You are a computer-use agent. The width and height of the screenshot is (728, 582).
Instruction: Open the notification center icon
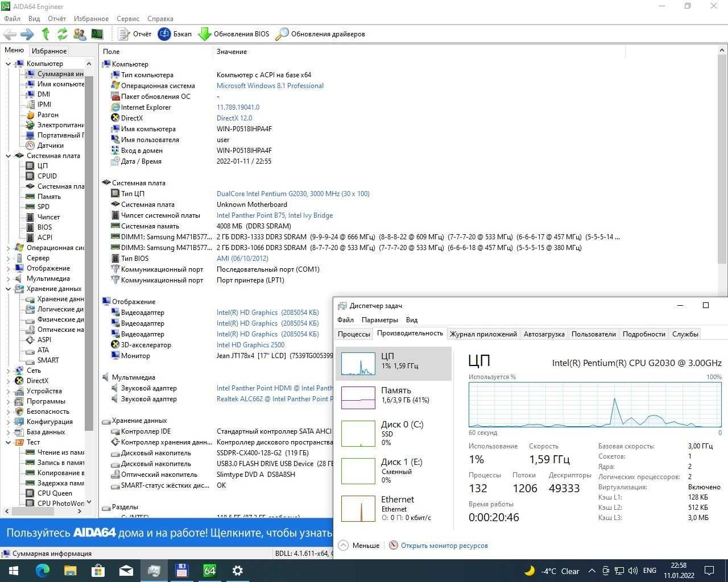pos(709,571)
